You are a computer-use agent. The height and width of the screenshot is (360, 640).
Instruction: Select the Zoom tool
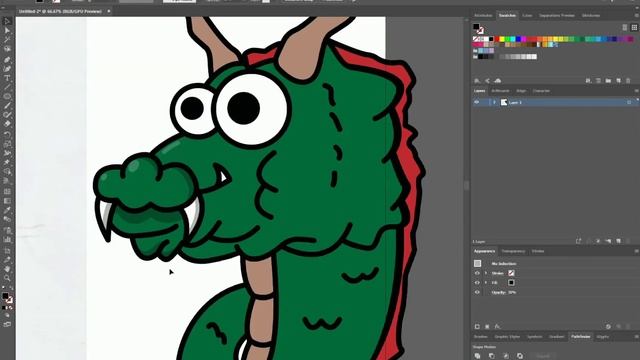coord(7,278)
